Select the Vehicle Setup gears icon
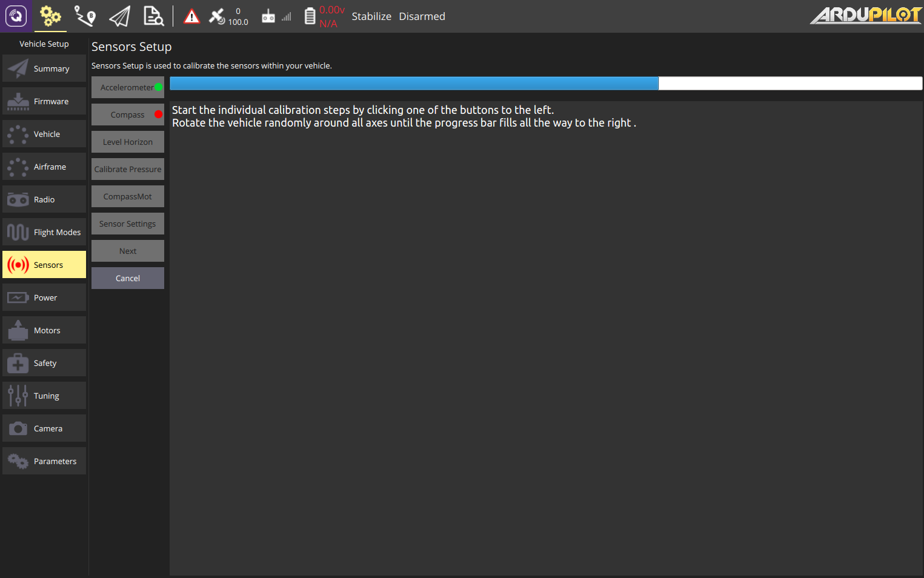924x578 pixels. pyautogui.click(x=50, y=16)
